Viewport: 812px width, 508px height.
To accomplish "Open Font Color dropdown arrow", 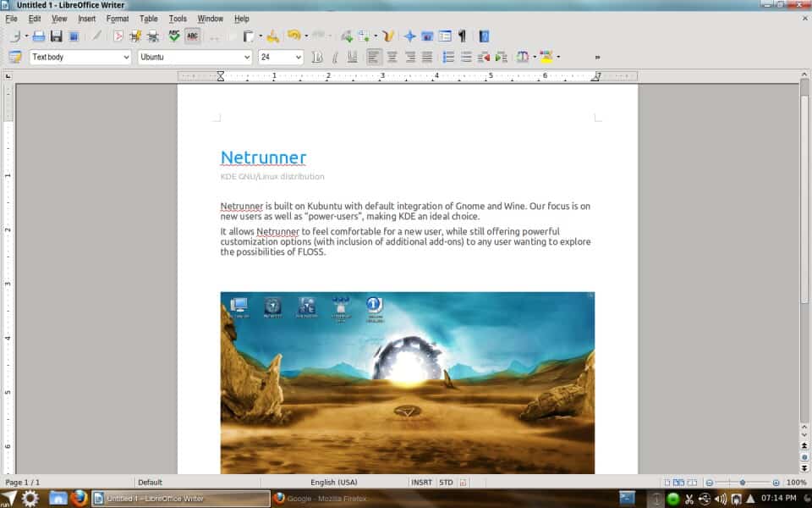I will click(x=535, y=57).
